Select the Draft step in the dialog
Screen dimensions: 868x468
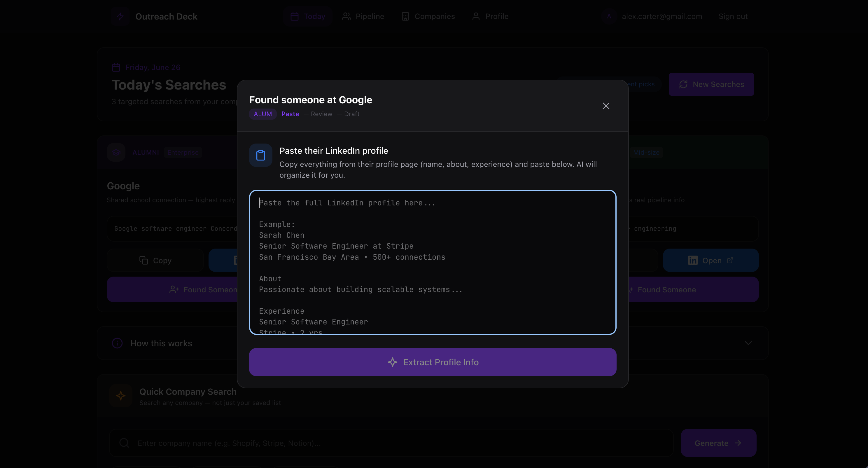(351, 114)
